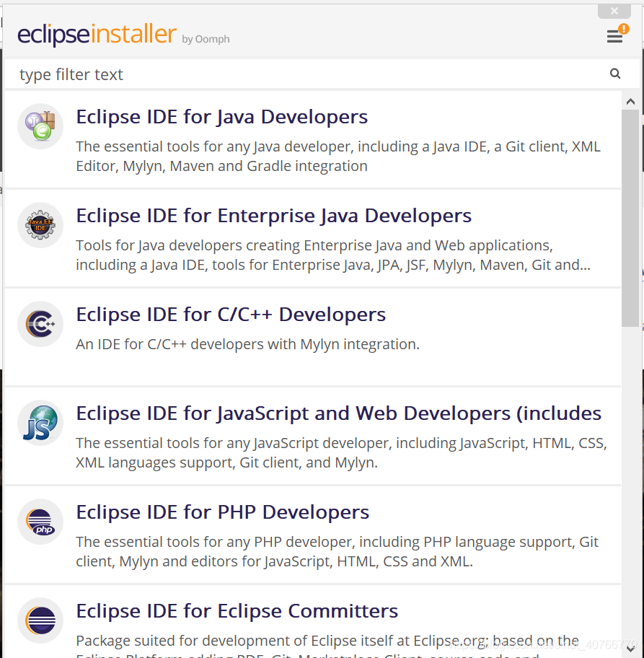The image size is (644, 658).
Task: Click the Eclipse IDE for Java Developers icon
Action: click(x=40, y=126)
